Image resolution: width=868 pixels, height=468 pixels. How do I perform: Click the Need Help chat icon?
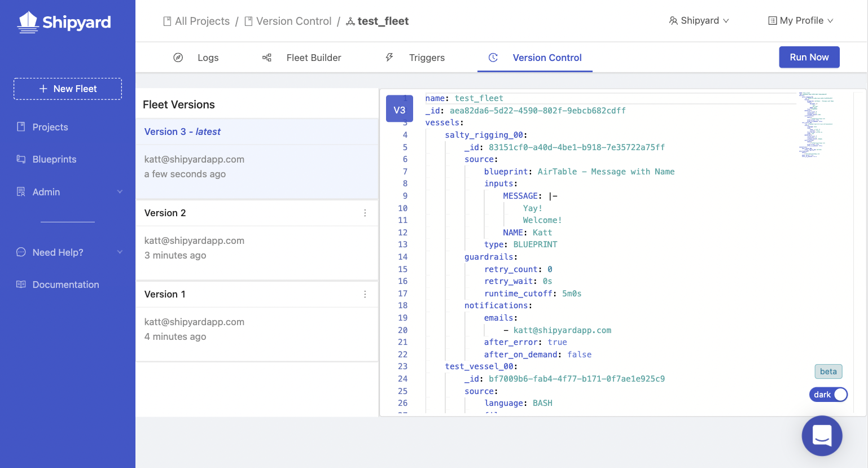[x=21, y=252]
